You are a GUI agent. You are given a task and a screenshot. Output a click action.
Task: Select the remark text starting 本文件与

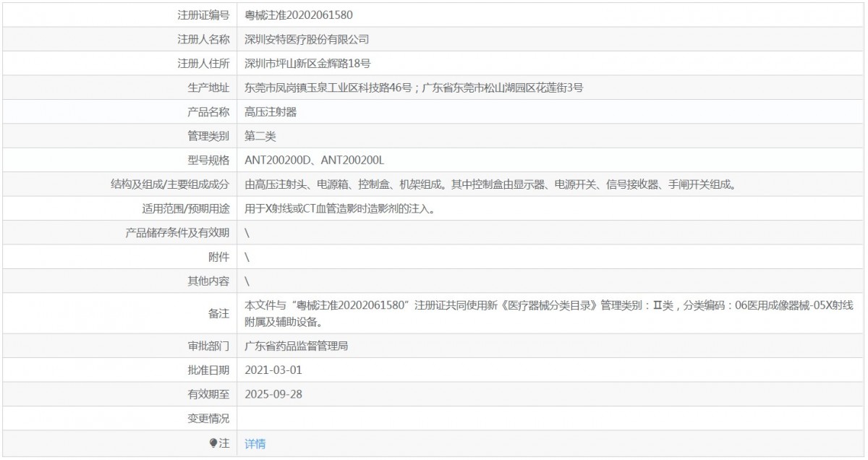(x=550, y=313)
